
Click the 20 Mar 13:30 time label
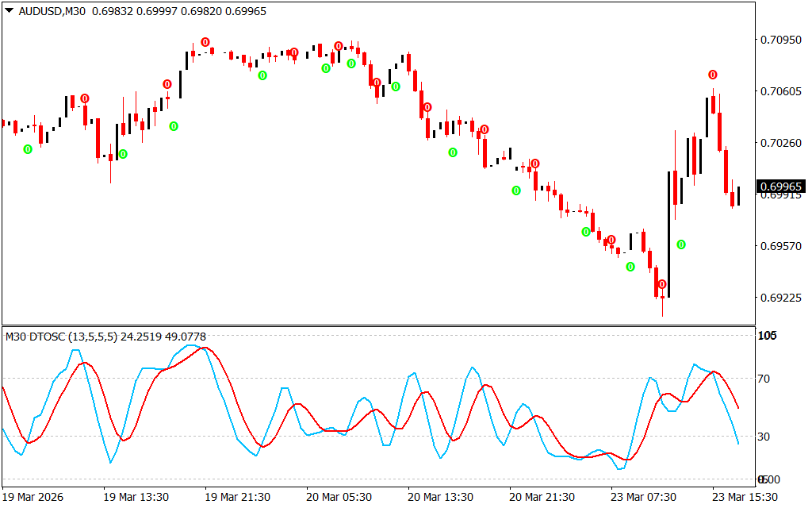click(439, 497)
